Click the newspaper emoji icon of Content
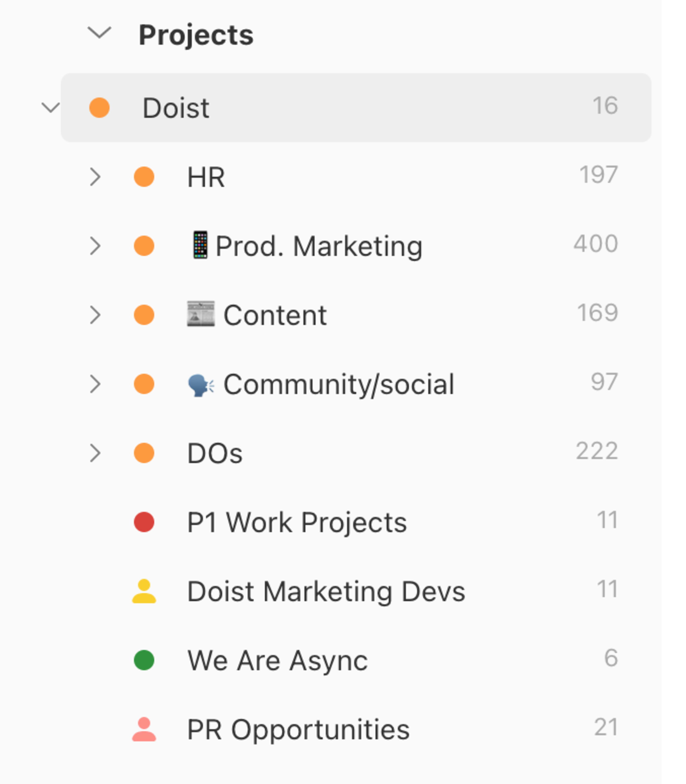 coord(201,314)
